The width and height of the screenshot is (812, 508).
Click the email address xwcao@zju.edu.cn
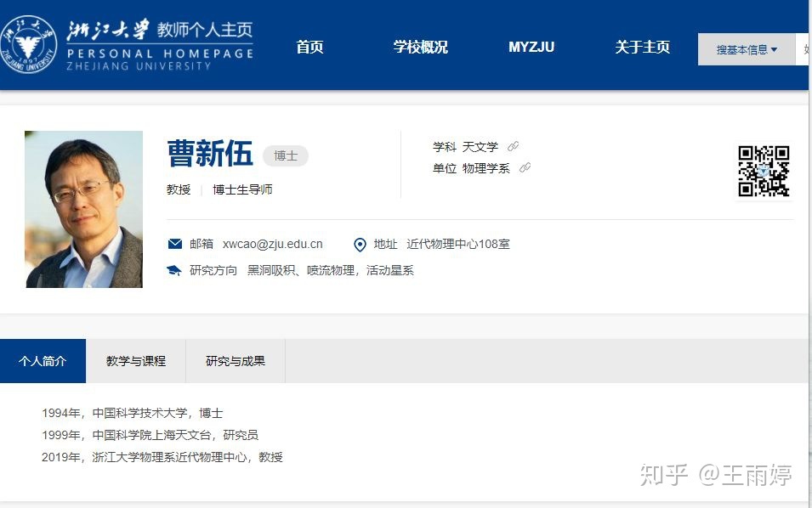(273, 245)
